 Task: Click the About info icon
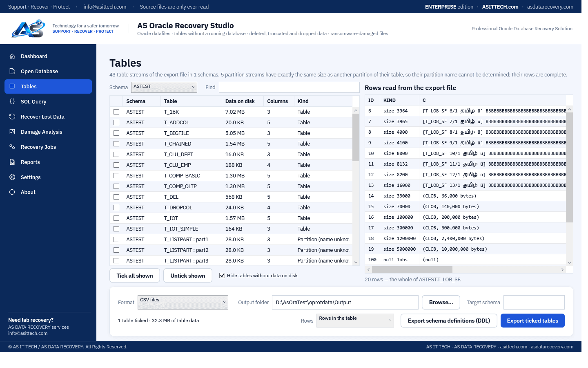12,192
